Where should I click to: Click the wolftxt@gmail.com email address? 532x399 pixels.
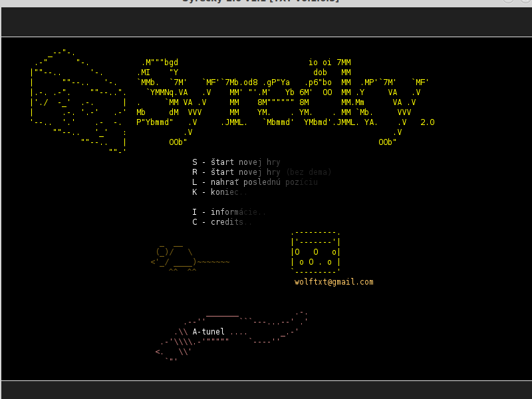click(x=334, y=282)
